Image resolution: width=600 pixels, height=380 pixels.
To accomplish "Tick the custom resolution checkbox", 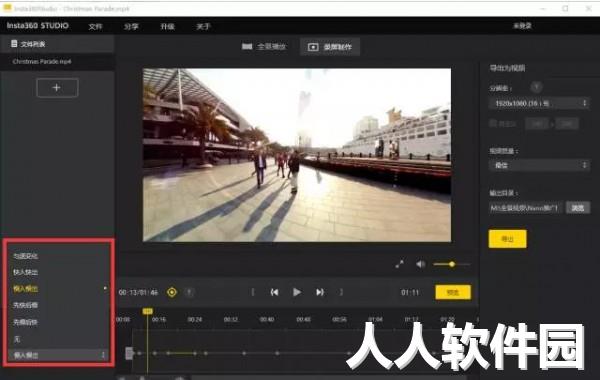I will tap(493, 124).
